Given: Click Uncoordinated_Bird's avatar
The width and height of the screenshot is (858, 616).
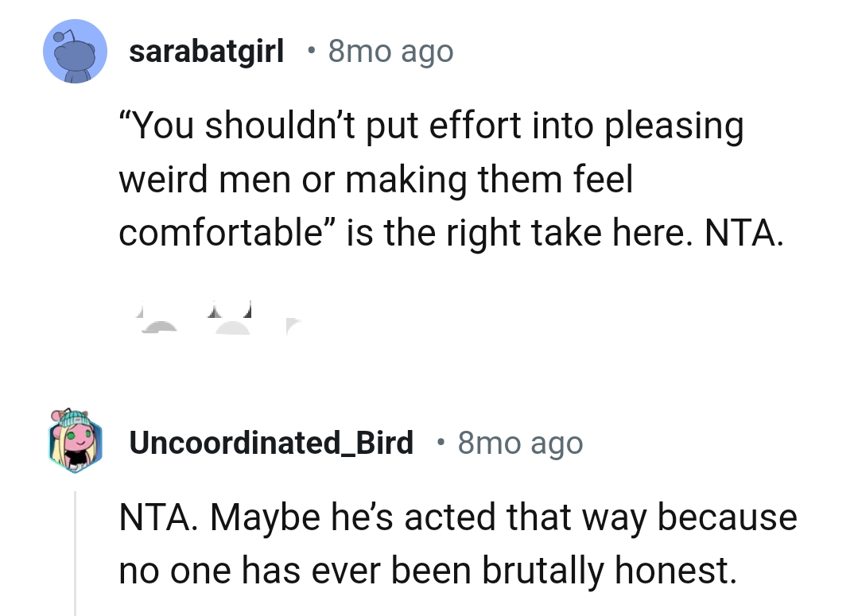Looking at the screenshot, I should point(75,443).
